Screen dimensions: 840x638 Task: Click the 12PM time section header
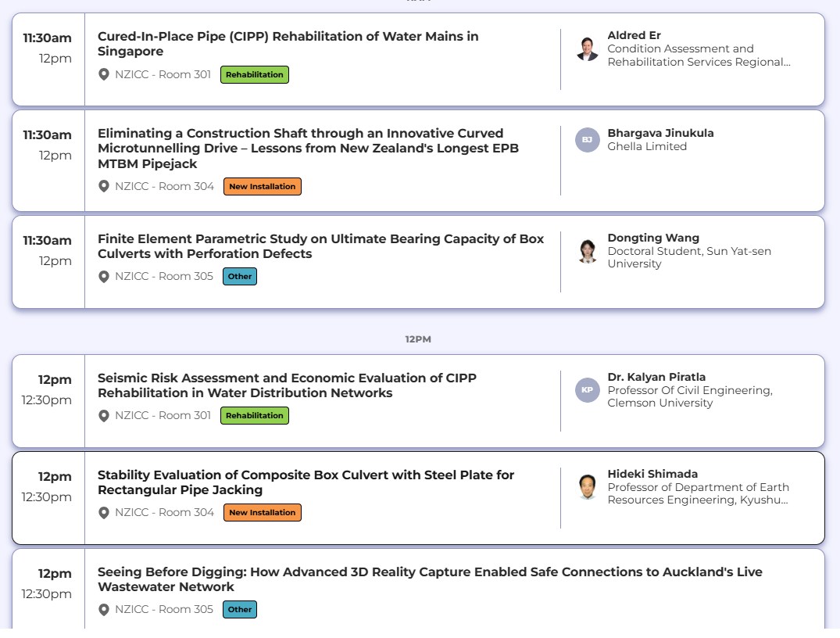point(418,339)
